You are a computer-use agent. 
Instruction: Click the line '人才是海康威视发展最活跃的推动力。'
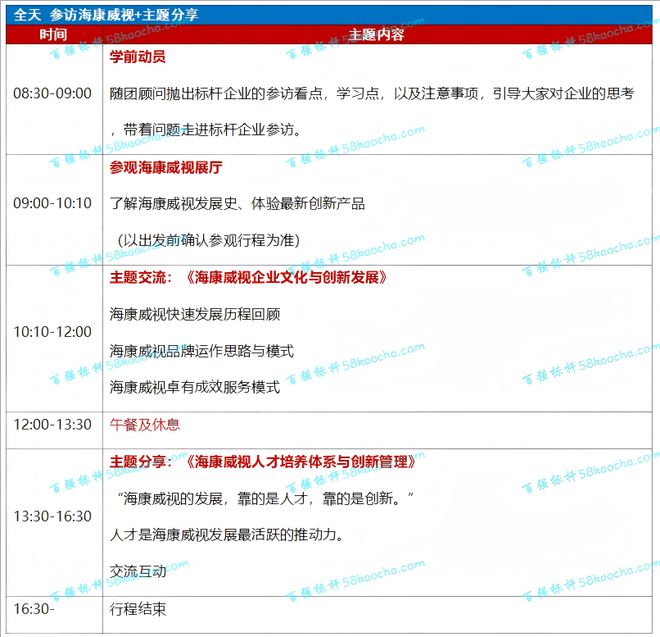pos(227,535)
